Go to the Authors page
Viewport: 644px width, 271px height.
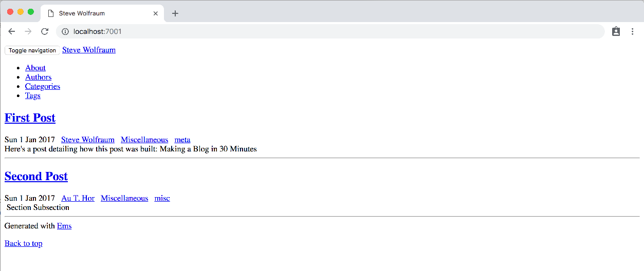tap(39, 77)
